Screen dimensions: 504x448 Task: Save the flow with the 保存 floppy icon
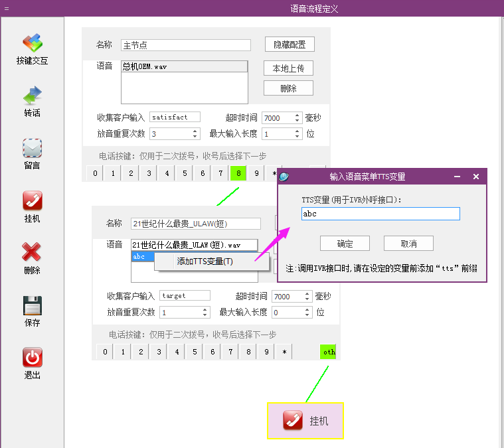coord(32,306)
